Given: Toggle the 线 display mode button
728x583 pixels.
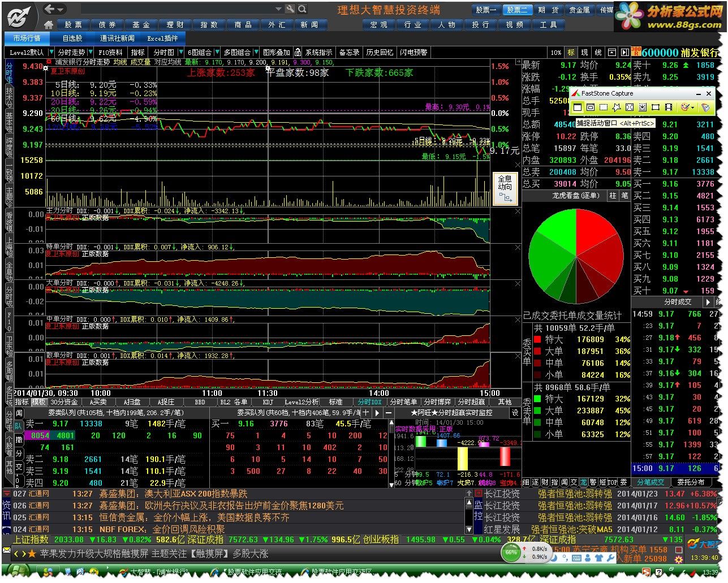Looking at the screenshot, I should click(598, 53).
